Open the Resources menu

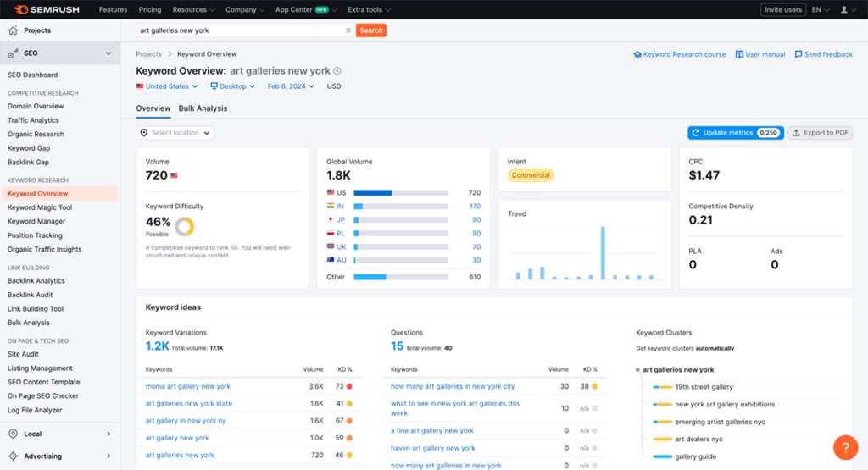click(x=194, y=10)
